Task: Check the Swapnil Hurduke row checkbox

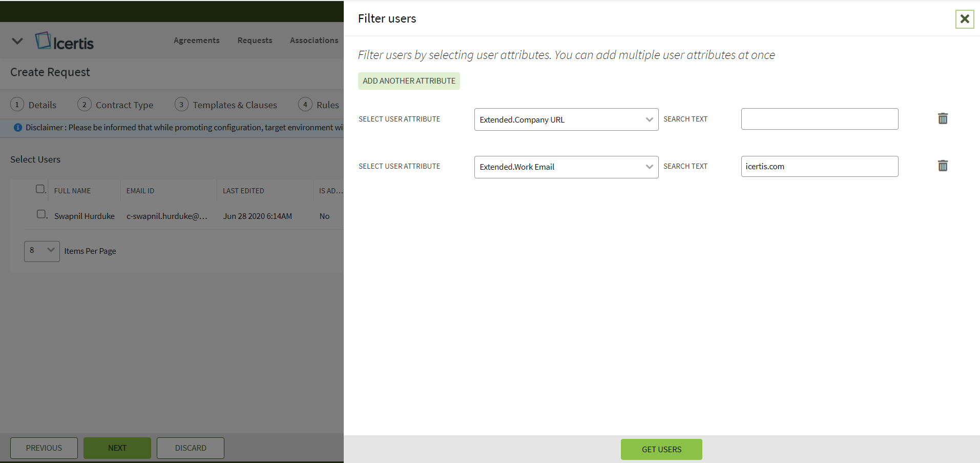Action: [41, 214]
